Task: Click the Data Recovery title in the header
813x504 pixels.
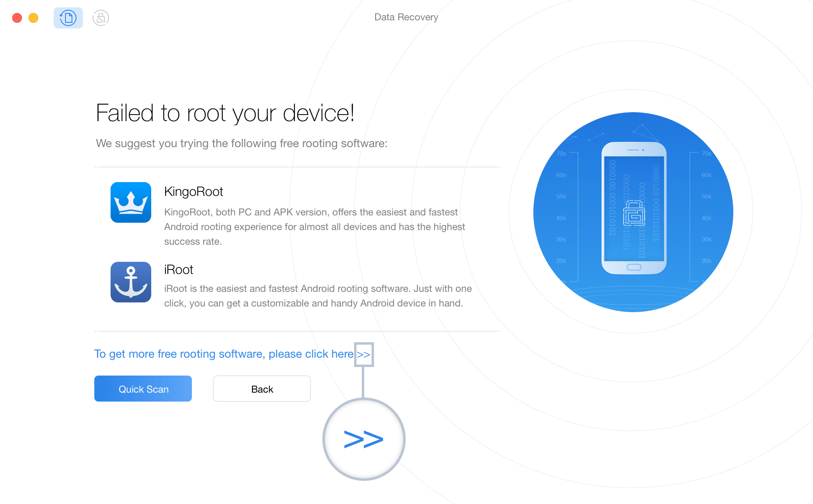Action: click(406, 17)
